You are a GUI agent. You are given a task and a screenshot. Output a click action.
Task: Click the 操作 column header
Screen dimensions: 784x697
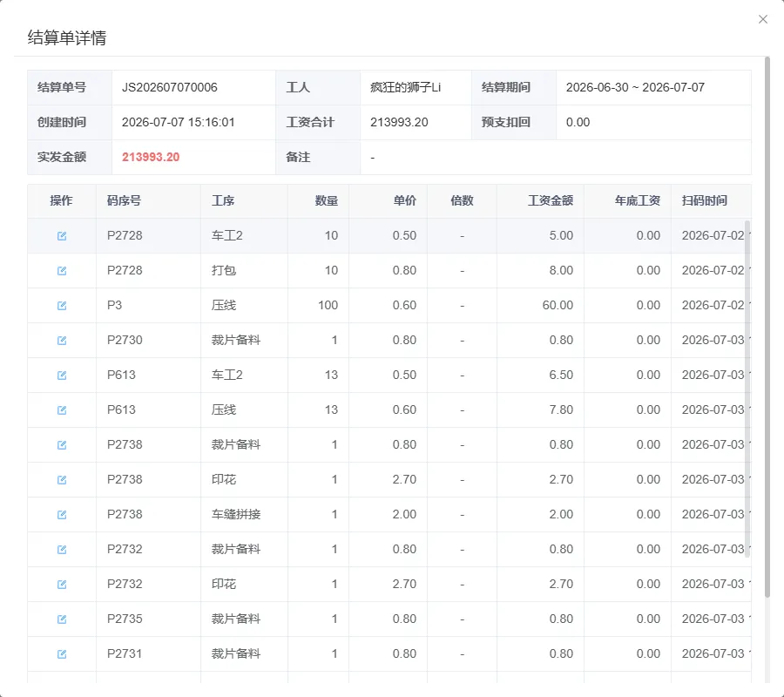(x=62, y=200)
